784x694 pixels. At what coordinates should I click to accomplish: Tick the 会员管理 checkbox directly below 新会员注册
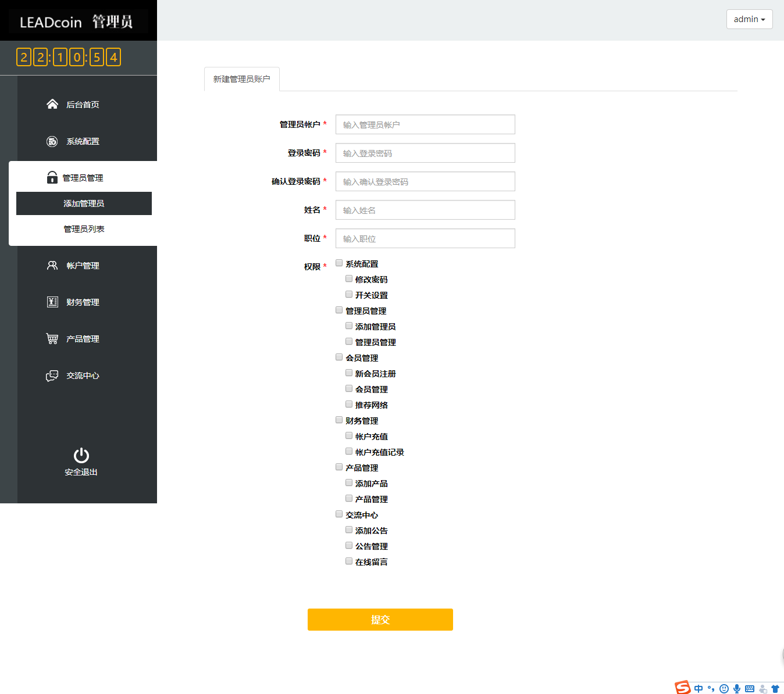pyautogui.click(x=349, y=389)
